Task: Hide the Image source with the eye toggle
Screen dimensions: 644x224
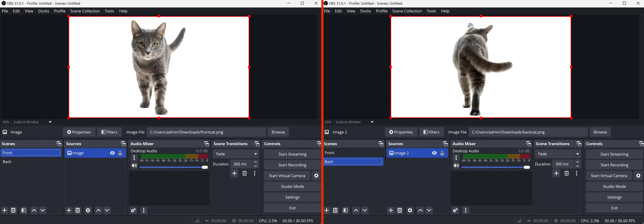Action: pyautogui.click(x=112, y=153)
